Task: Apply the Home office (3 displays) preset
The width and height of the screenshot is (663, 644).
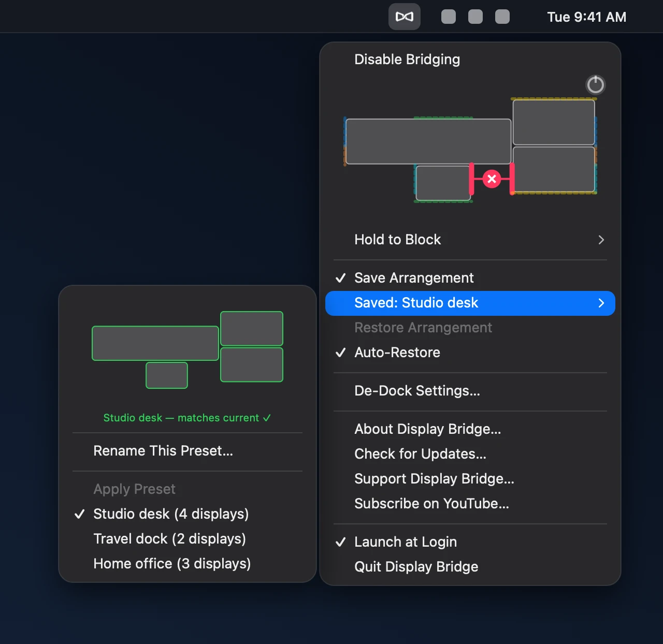Action: point(188,564)
